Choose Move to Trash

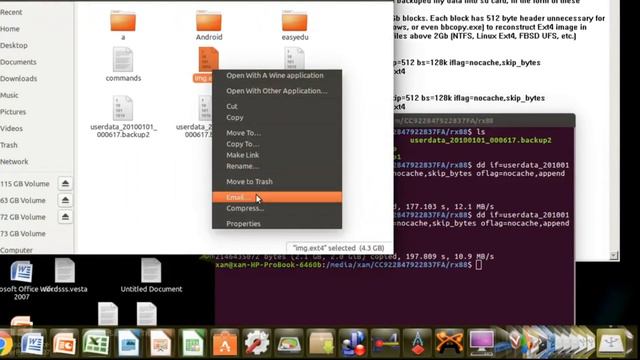point(277,182)
